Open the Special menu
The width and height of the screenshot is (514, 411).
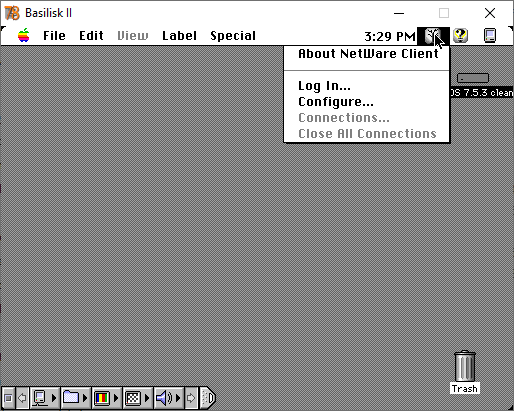[233, 36]
